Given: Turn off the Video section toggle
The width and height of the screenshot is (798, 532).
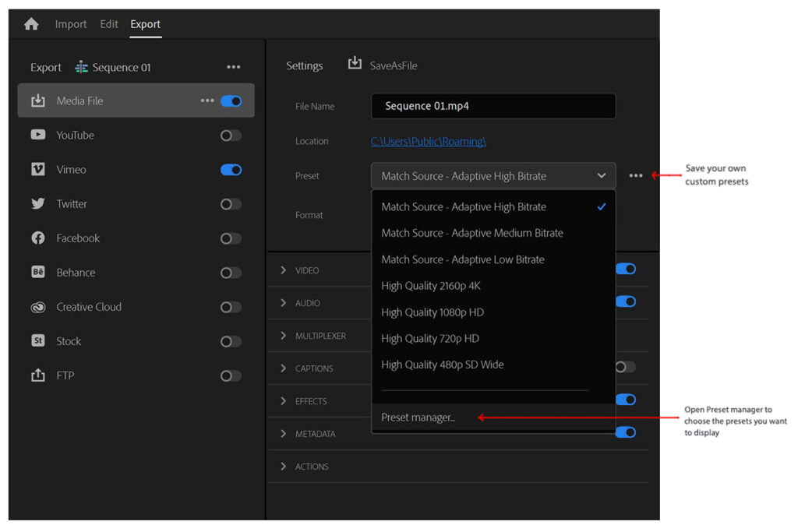Looking at the screenshot, I should click(x=626, y=269).
